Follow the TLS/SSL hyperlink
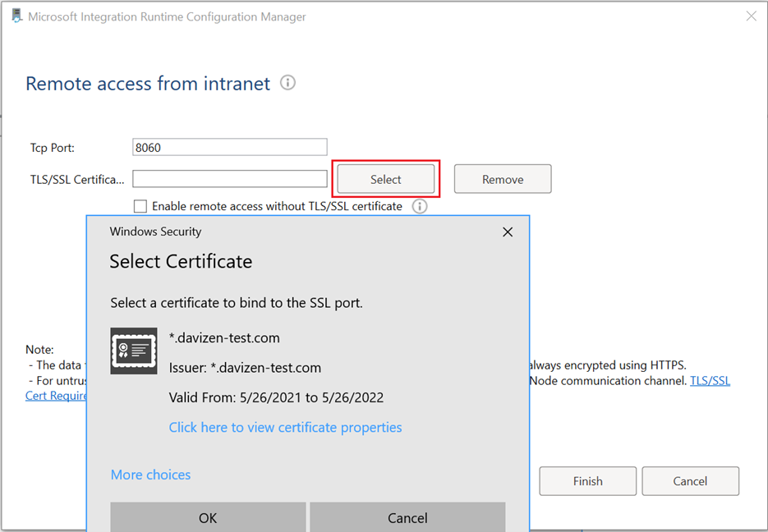768x532 pixels. (x=710, y=380)
